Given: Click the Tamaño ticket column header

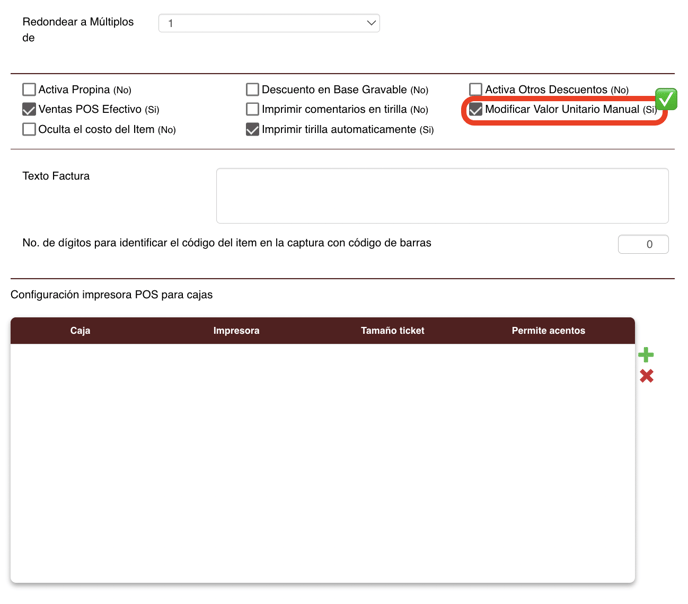Looking at the screenshot, I should pyautogui.click(x=392, y=331).
